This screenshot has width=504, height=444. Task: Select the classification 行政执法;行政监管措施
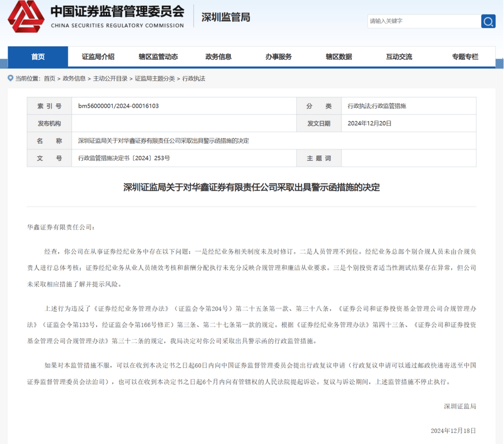[x=376, y=106]
